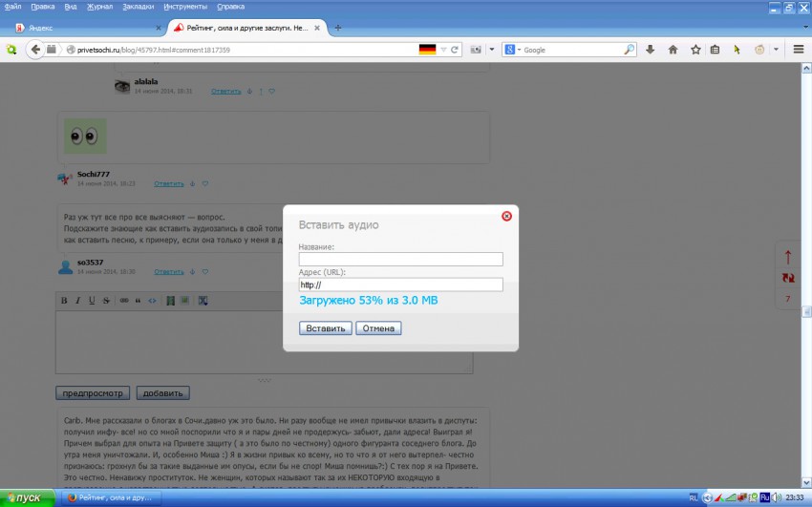The width and height of the screenshot is (812, 507).
Task: Open the Firefox hamburger menu
Action: point(797,50)
